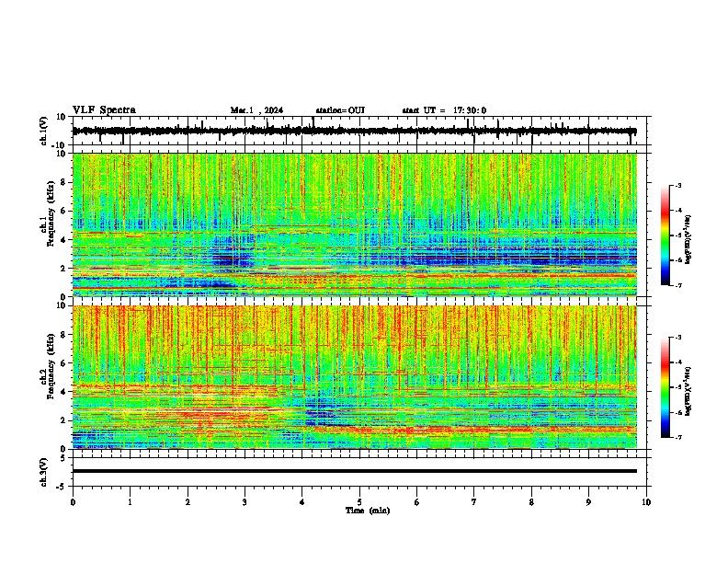Click the "5" tick on ch.3(V) axis
Screen dimensions: 728x563
(x=63, y=457)
